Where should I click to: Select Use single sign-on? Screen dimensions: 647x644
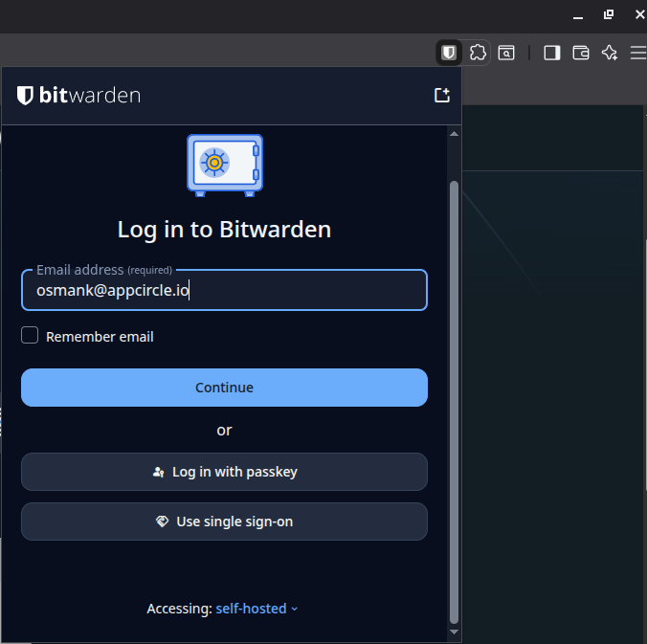(224, 522)
